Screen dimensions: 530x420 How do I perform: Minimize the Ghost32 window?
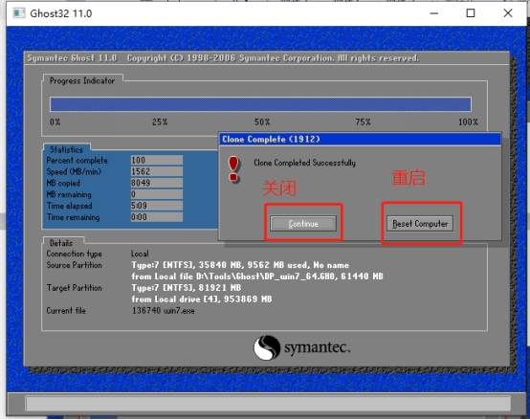tap(434, 13)
